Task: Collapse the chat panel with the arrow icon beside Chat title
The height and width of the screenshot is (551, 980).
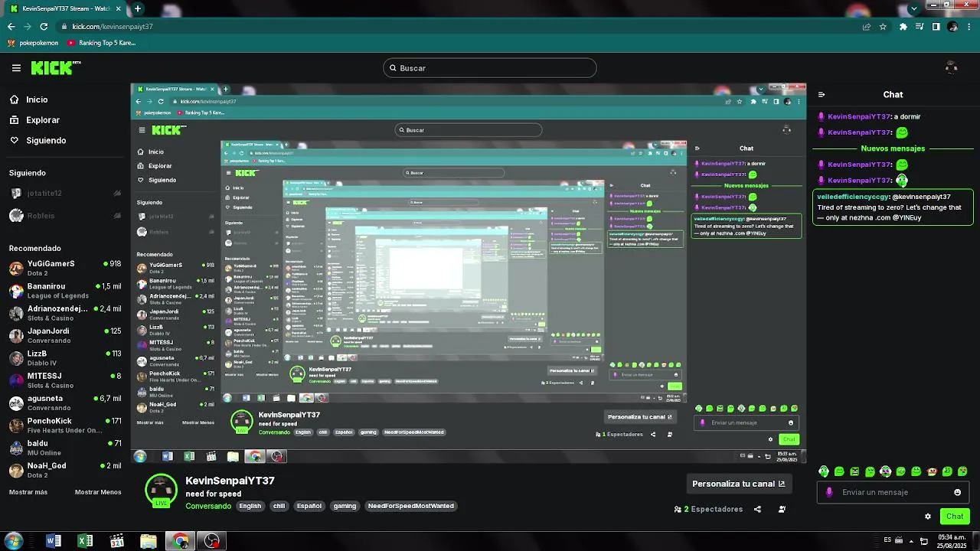Action: click(822, 95)
